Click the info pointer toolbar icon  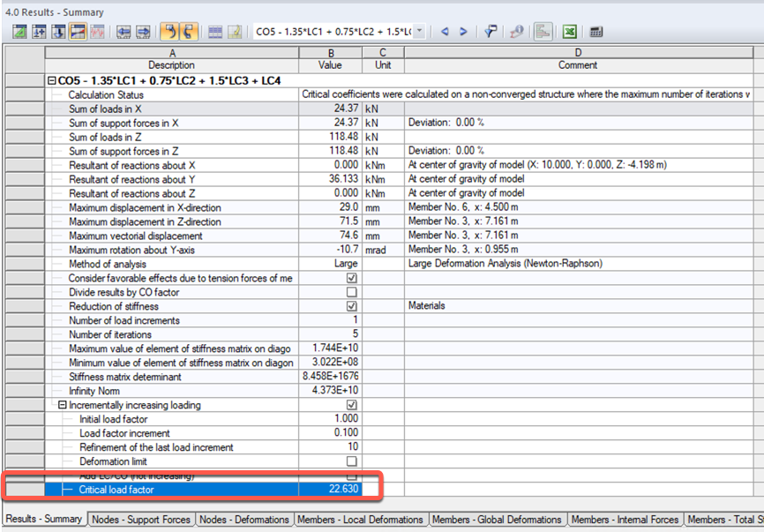tap(516, 32)
